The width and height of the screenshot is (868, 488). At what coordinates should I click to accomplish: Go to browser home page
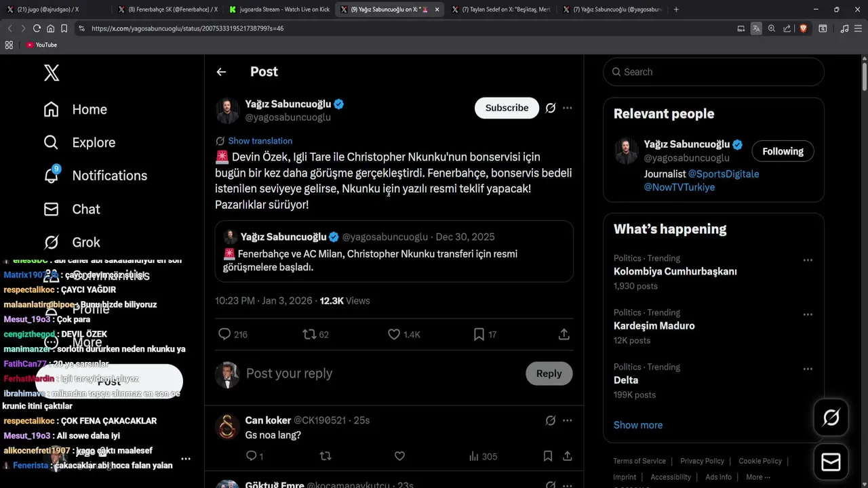click(x=50, y=28)
